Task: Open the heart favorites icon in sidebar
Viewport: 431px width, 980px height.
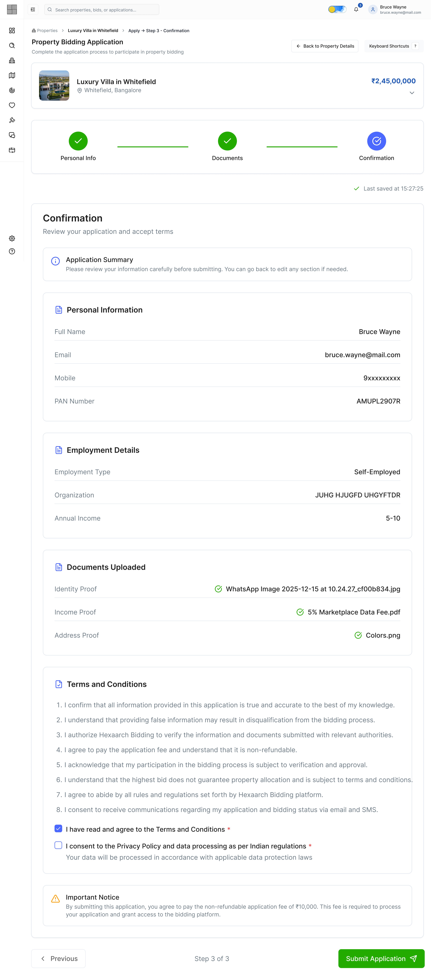Action: pos(12,105)
